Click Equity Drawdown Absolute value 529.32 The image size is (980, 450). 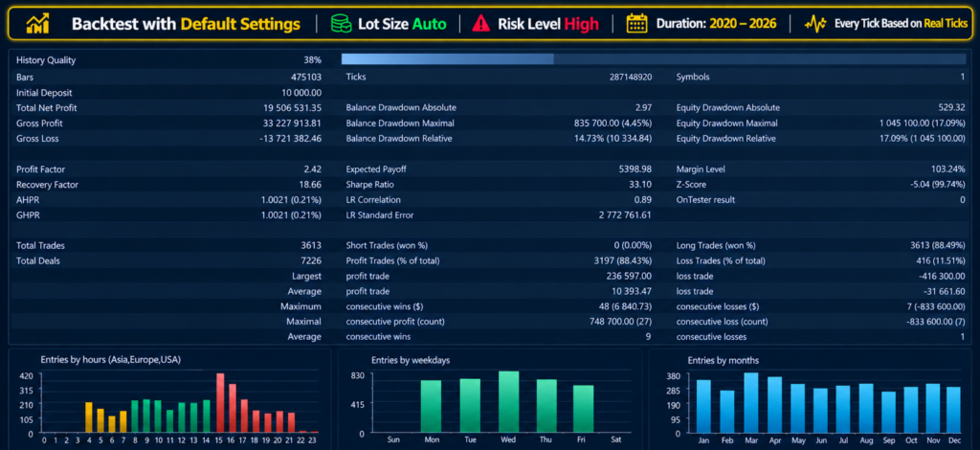pos(952,108)
